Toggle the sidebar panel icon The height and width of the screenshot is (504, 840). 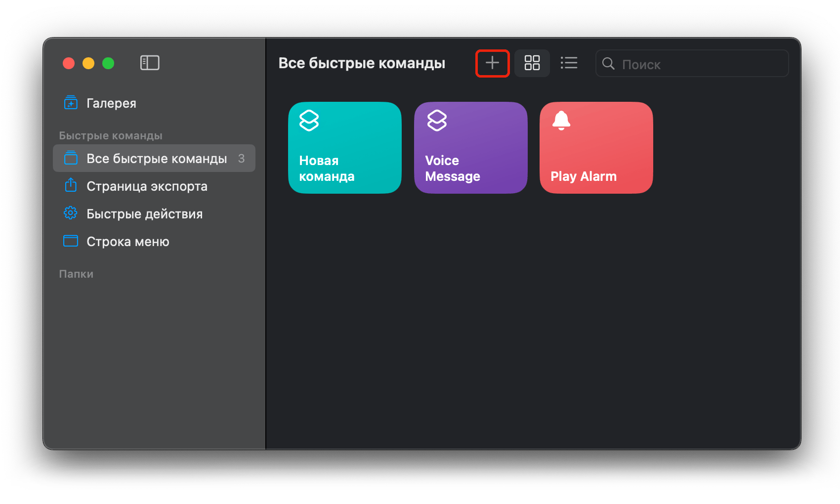[x=150, y=63]
